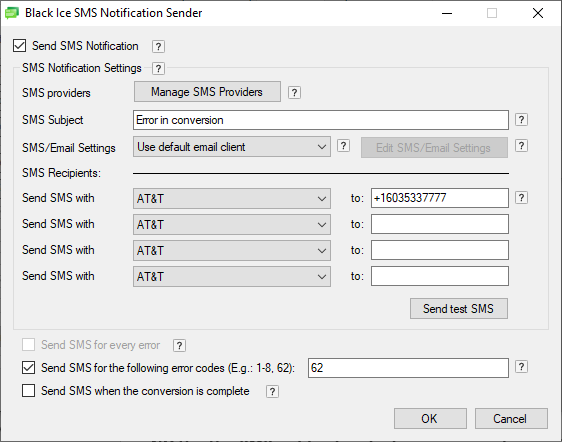Open help for Send SMS Notification checkbox
Viewport: 562px width, 442px height.
(158, 47)
